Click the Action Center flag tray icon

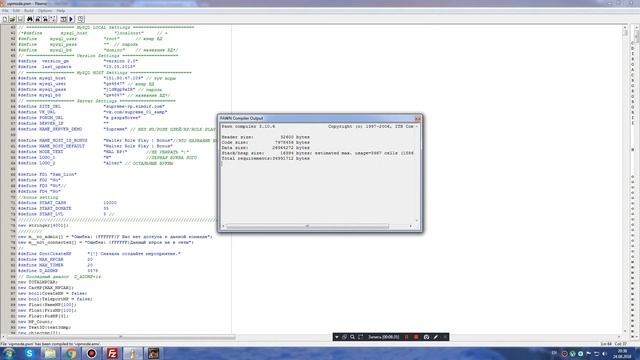click(x=589, y=353)
